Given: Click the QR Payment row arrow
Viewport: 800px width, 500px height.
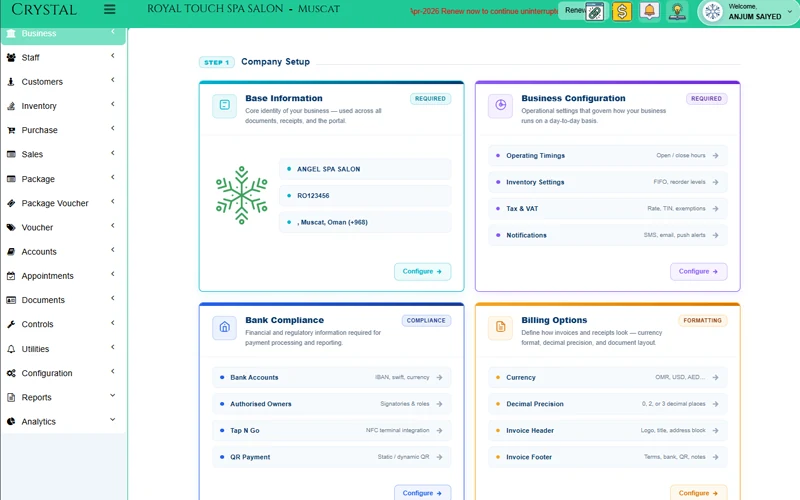Looking at the screenshot, I should pyautogui.click(x=439, y=457).
